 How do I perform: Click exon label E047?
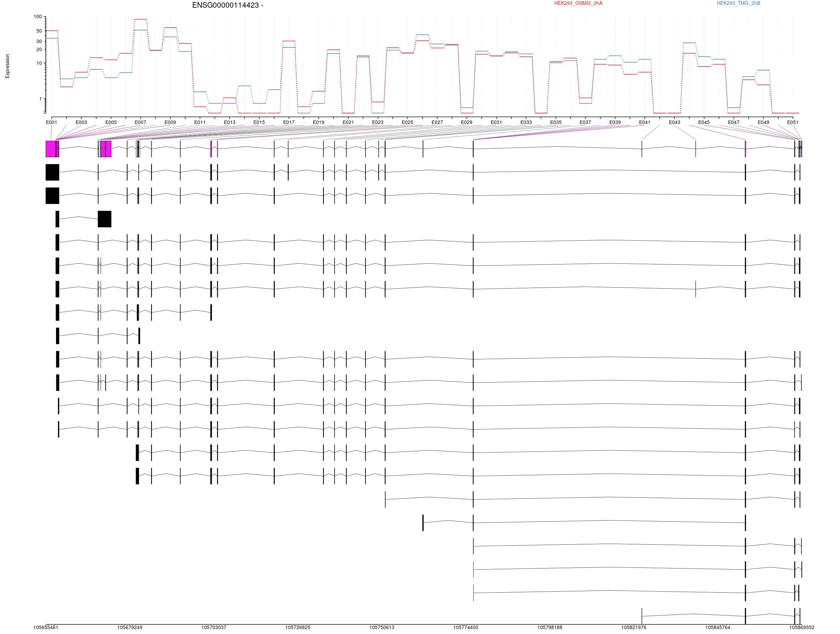click(734, 122)
